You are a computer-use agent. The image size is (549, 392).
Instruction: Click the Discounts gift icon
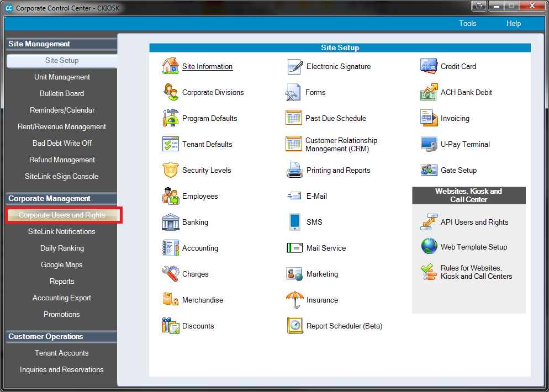(171, 326)
